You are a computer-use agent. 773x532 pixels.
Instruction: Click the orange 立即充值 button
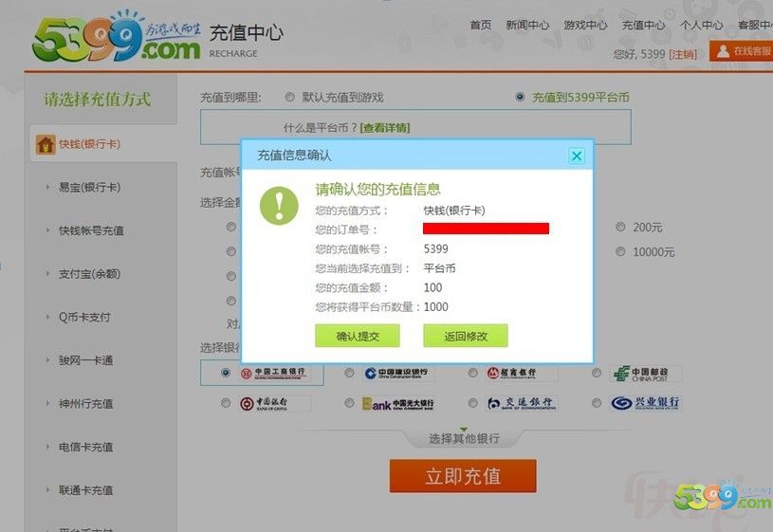[x=463, y=476]
